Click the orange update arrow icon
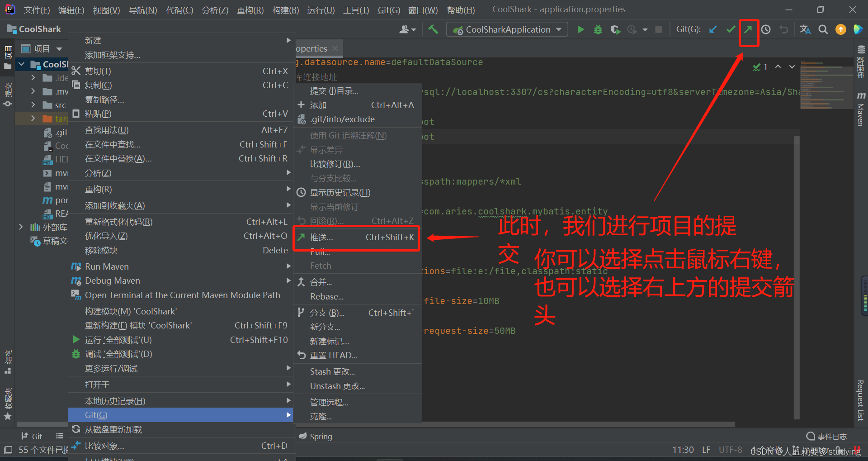The image size is (868, 461). [x=841, y=29]
